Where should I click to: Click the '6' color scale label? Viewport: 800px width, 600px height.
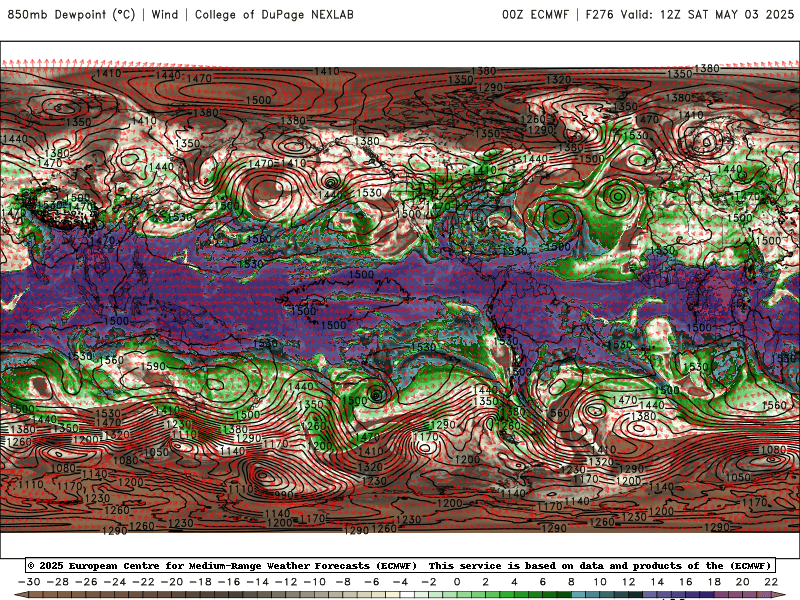(543, 582)
